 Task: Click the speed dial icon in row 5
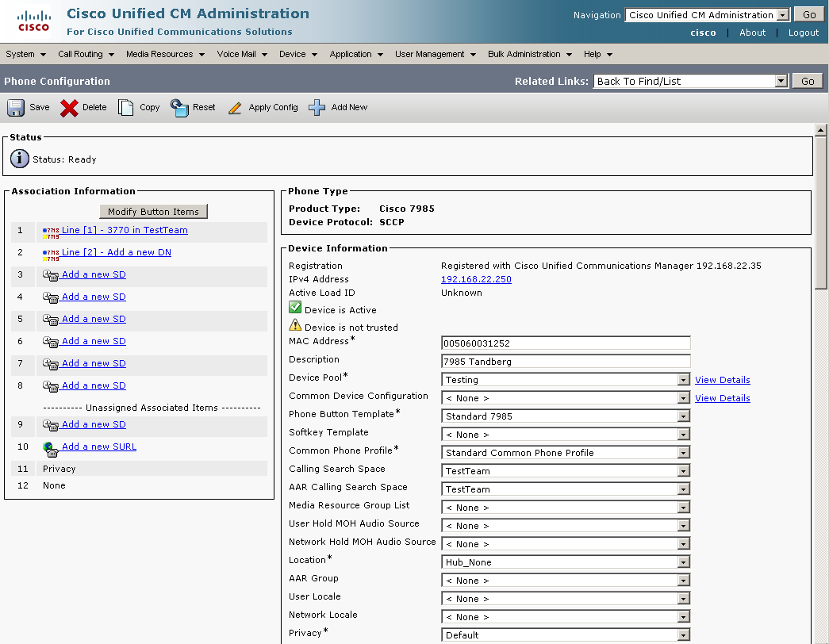[51, 320]
